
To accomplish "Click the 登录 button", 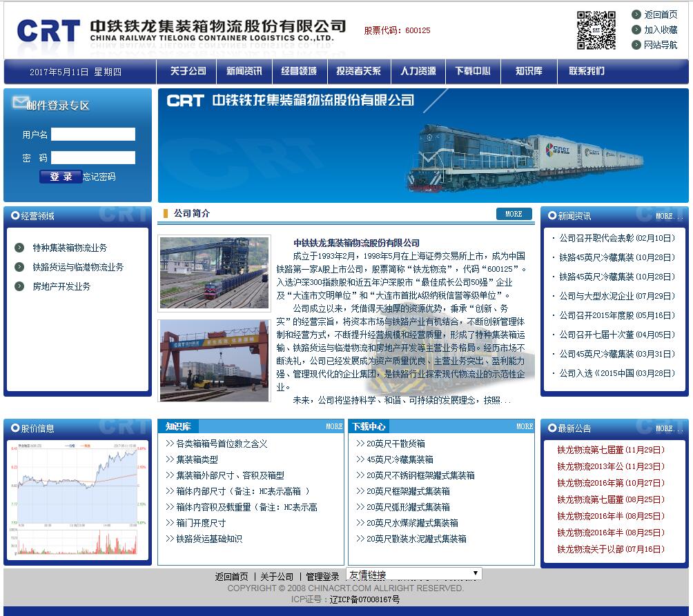I will (x=61, y=177).
